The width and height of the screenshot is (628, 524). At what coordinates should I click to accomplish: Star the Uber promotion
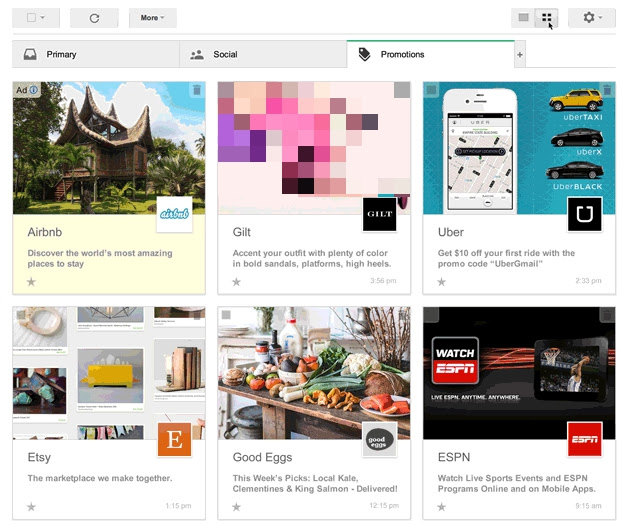point(441,282)
